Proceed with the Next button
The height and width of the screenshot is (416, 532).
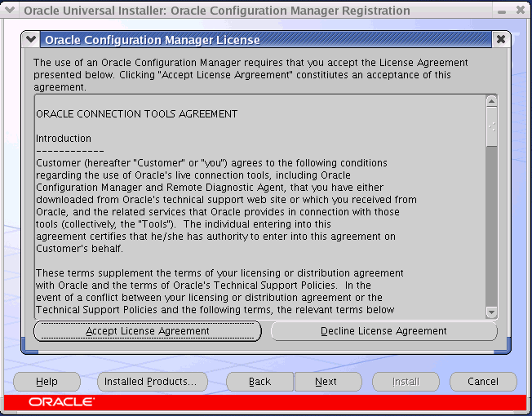pos(326,382)
